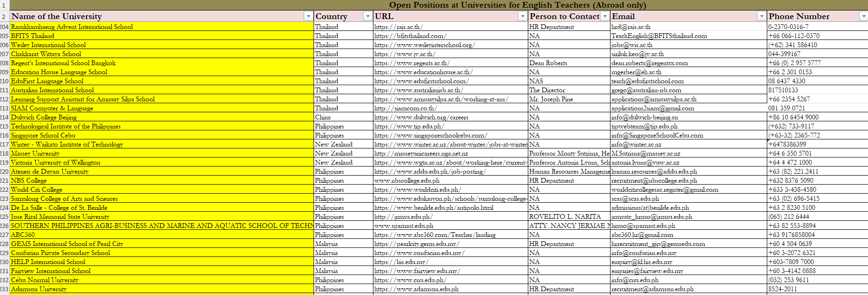Screen dimensions: 868x295
Task: Open the Person to Contact filter dropdown
Action: pos(605,17)
